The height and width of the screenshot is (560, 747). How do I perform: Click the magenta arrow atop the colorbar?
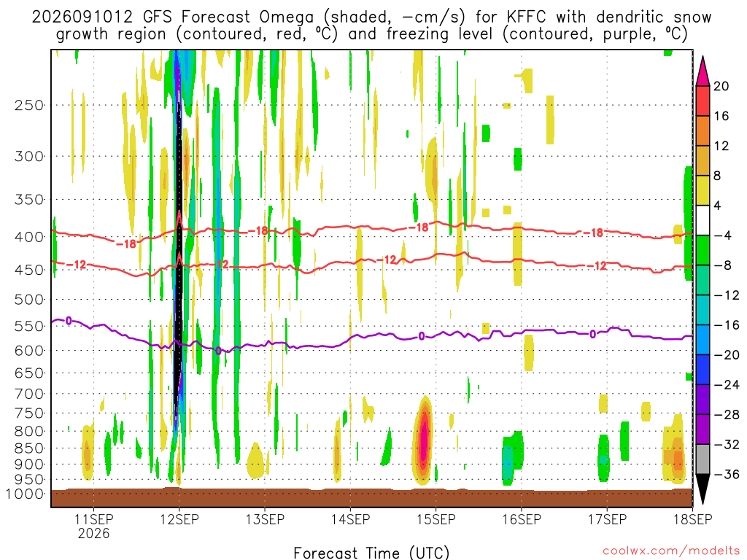703,71
